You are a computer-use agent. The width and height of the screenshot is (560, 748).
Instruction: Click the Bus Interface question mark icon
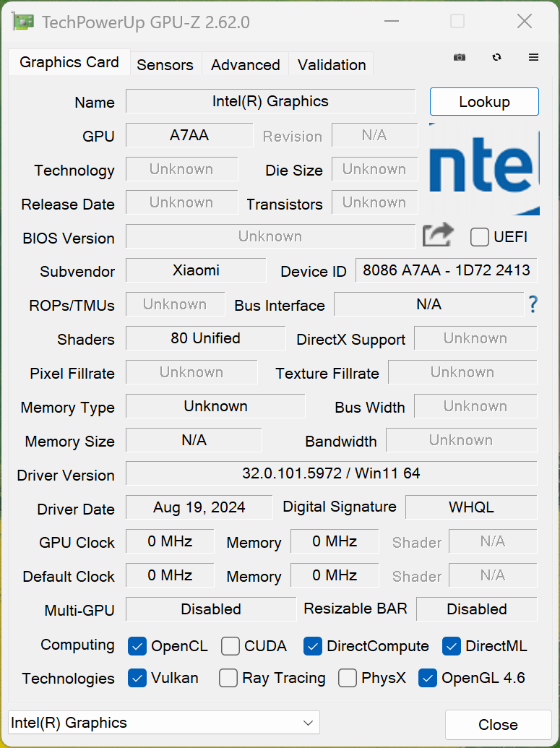tap(533, 304)
